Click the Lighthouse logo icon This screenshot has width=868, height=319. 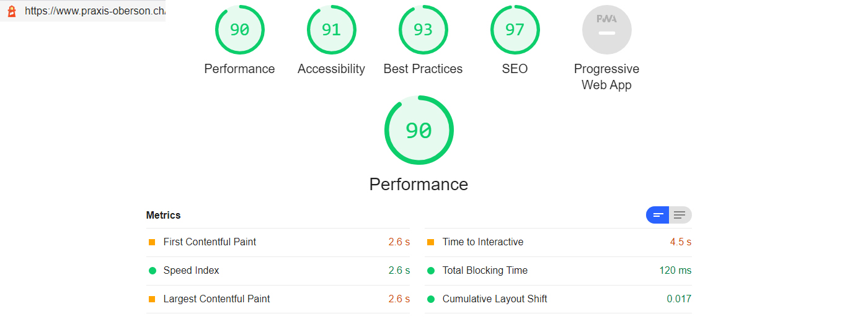[11, 11]
